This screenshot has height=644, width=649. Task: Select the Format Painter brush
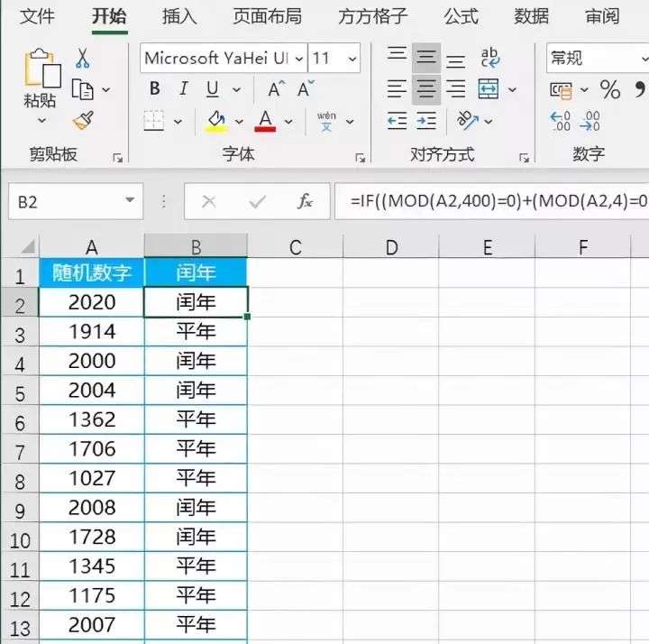[x=83, y=120]
